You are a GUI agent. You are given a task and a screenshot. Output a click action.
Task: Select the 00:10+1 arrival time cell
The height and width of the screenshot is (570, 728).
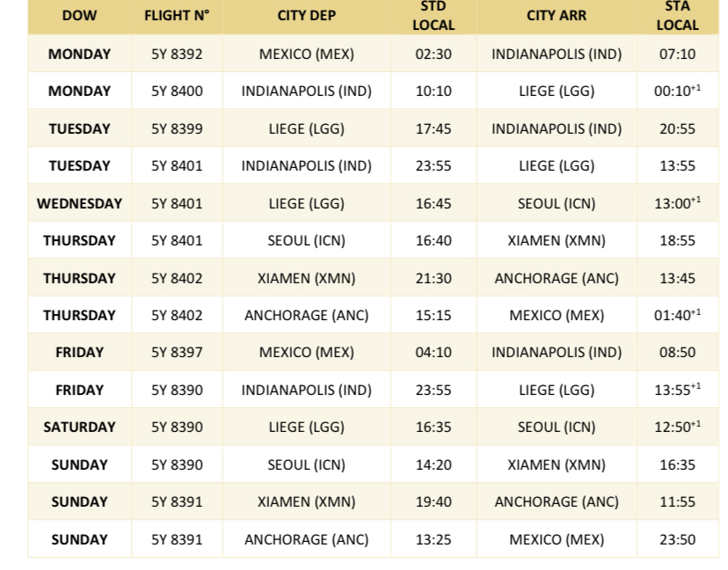click(x=677, y=91)
